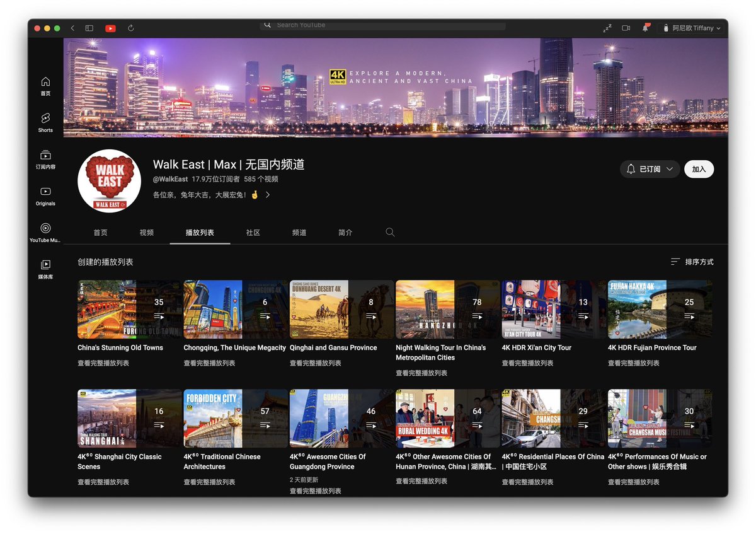Click the title Night Walking Tour In China's Metropolitan Cities
This screenshot has height=534, width=756.
[441, 352]
